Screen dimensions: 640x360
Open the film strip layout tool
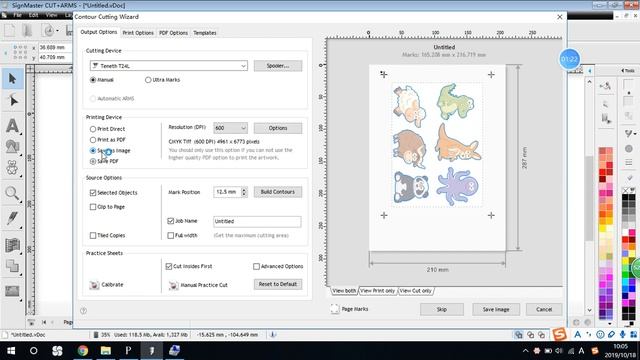click(x=12, y=245)
